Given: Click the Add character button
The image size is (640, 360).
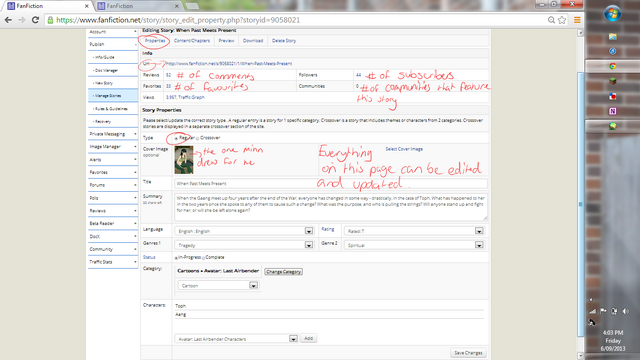Looking at the screenshot, I should (309, 338).
